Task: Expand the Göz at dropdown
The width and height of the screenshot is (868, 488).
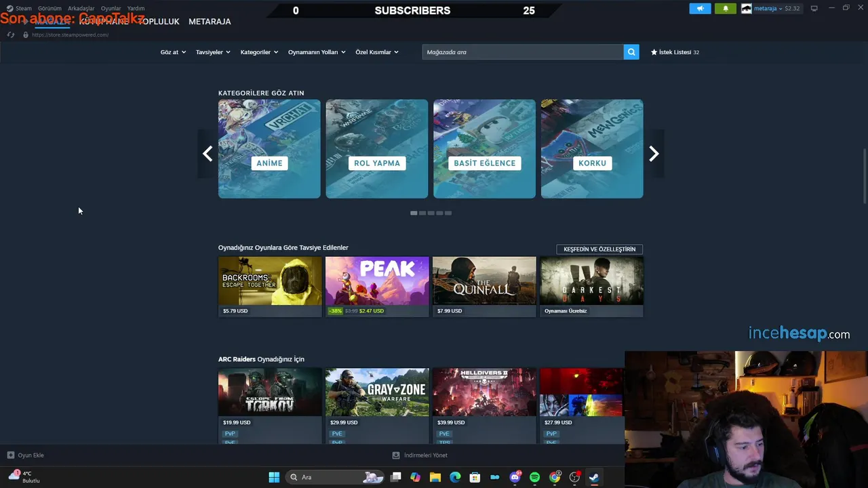Action: coord(173,52)
